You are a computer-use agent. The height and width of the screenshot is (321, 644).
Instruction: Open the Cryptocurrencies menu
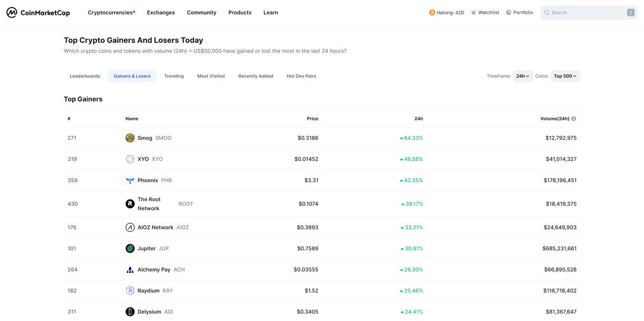tap(112, 12)
